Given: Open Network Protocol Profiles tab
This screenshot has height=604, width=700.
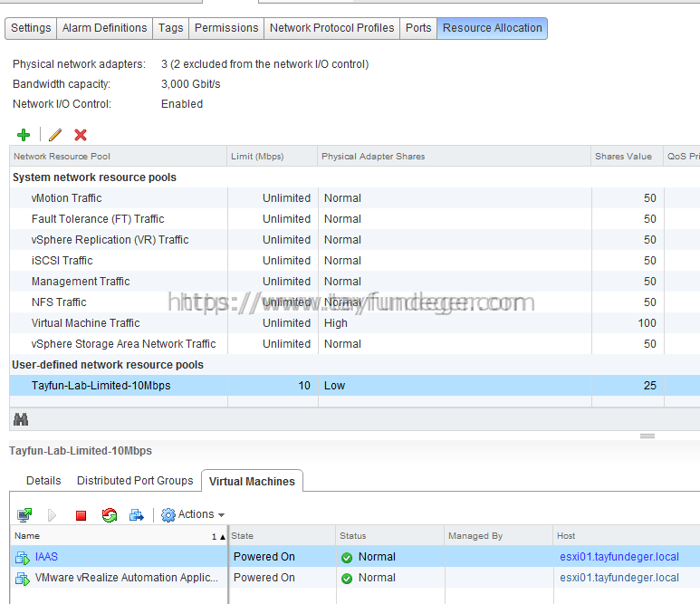Looking at the screenshot, I should tap(331, 28).
